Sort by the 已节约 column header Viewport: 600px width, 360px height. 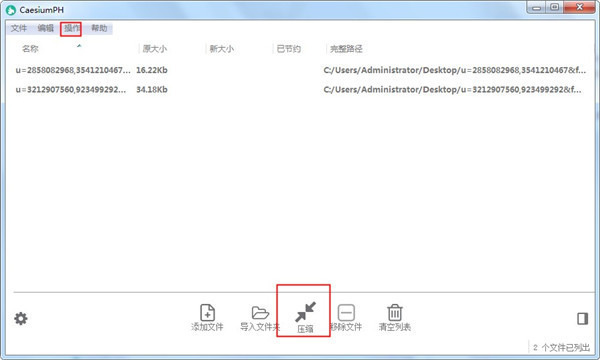[289, 49]
